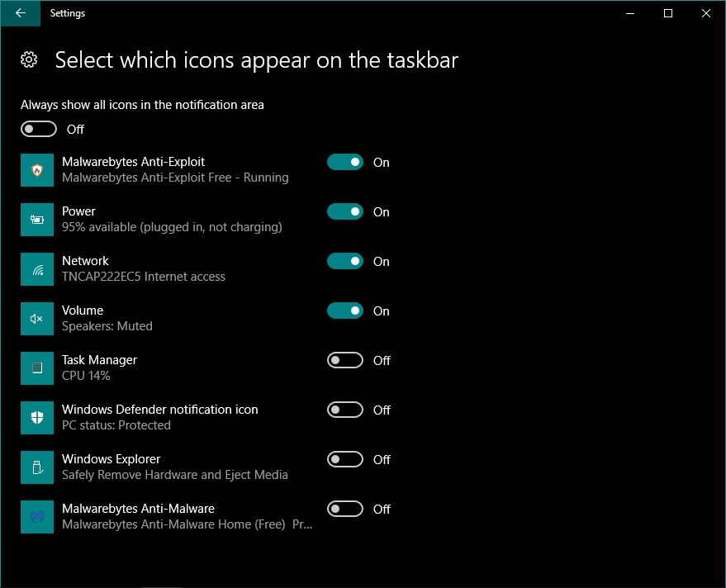The width and height of the screenshot is (726, 588).
Task: Turn off the Malwarebytes Anti-Exploit toggle
Action: (x=344, y=162)
